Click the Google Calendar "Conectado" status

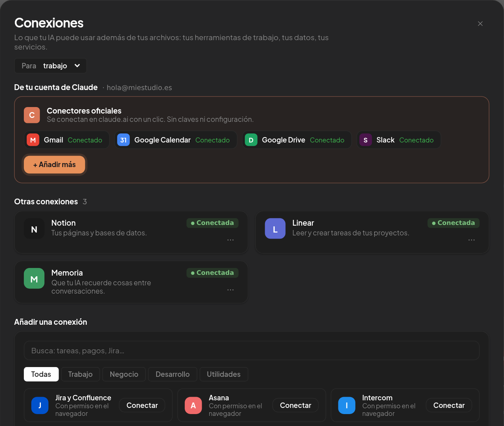click(x=213, y=140)
